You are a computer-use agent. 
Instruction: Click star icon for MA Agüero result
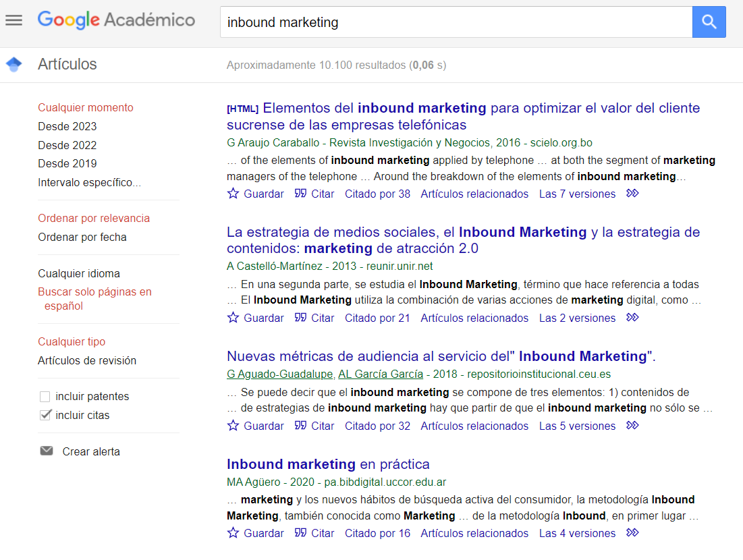233,532
